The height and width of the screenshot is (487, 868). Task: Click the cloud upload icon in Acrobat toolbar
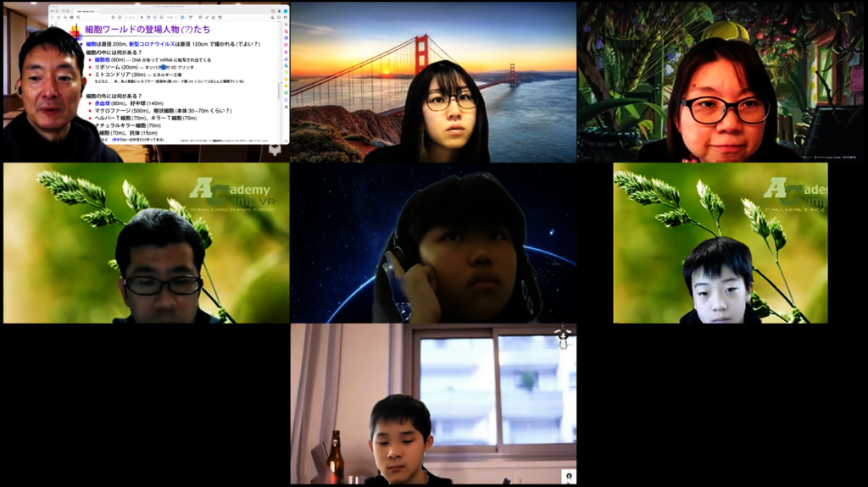pyautogui.click(x=65, y=18)
